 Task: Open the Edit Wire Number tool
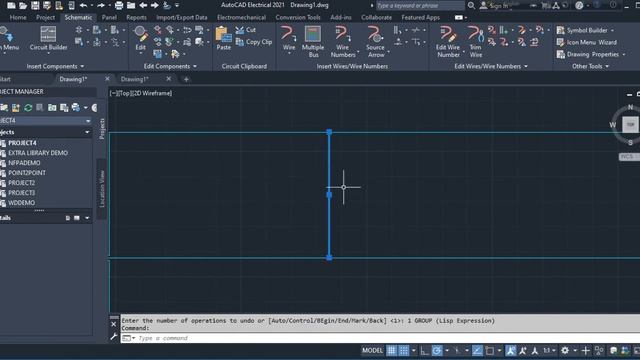click(448, 41)
